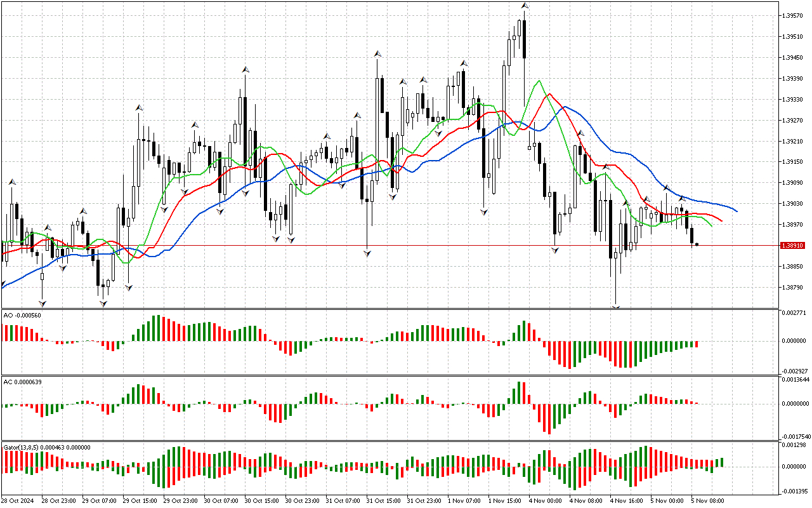This screenshot has height=508, width=812.
Task: Click the 1.39270 price axis value
Action: click(x=792, y=121)
